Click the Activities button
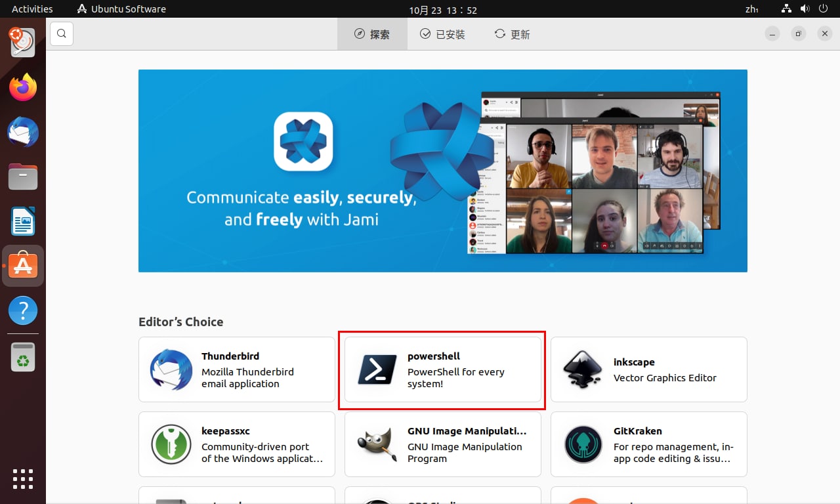Viewport: 840px width, 504px height. [x=32, y=9]
